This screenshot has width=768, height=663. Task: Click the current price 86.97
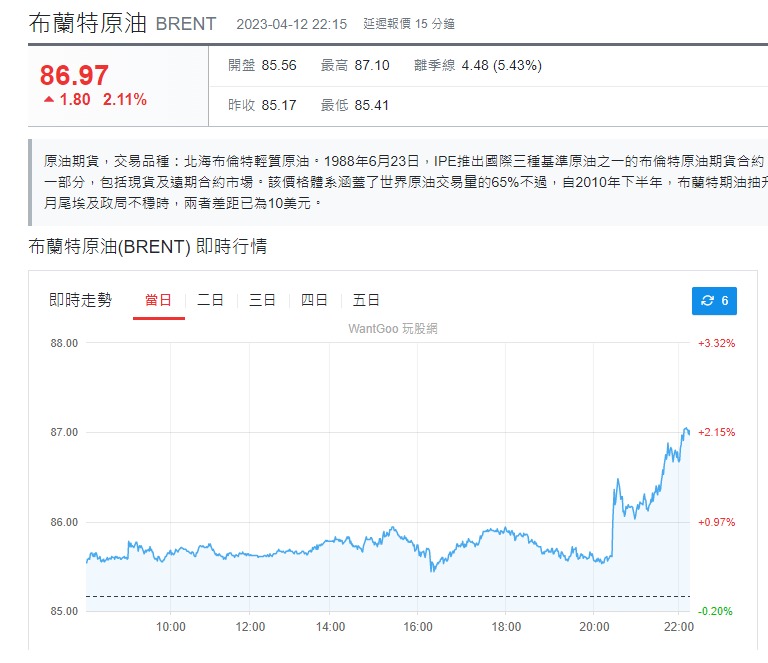coord(74,75)
